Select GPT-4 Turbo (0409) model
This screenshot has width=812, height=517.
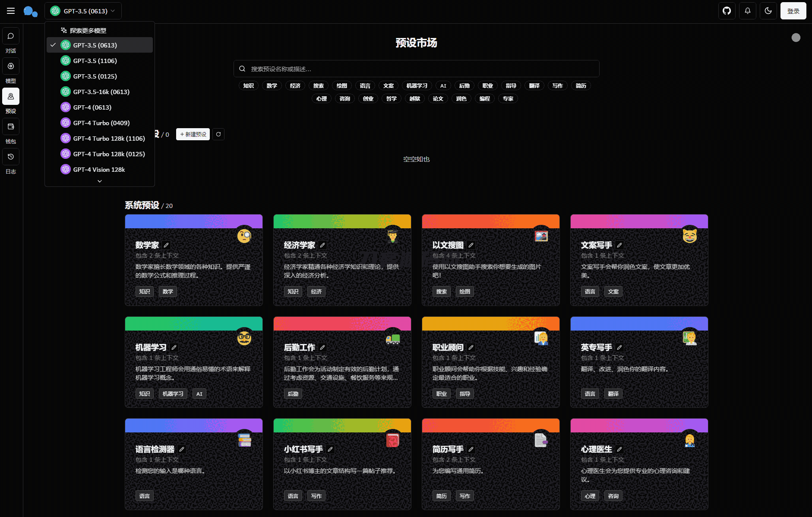click(x=100, y=123)
